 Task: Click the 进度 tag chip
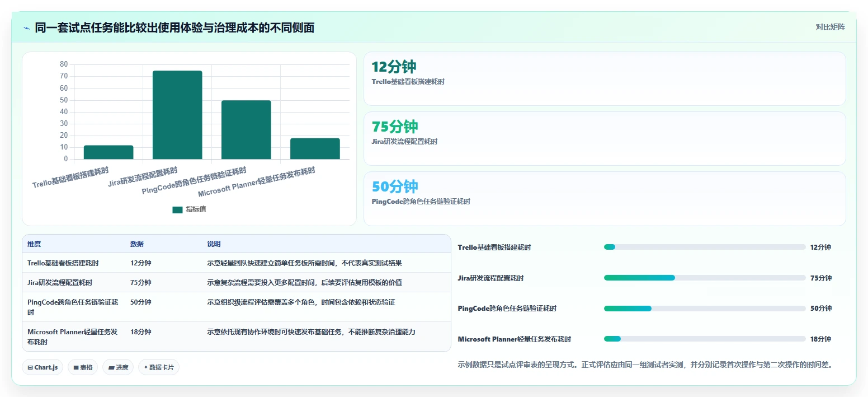118,367
